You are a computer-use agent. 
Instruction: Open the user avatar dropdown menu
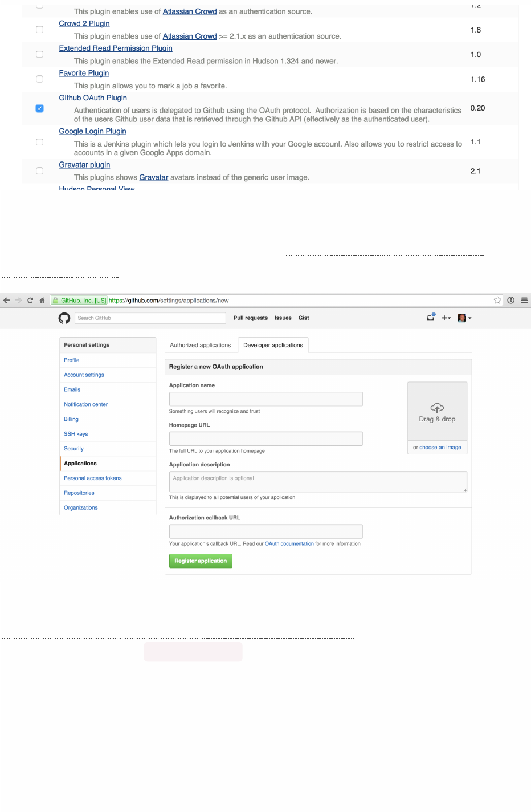464,318
